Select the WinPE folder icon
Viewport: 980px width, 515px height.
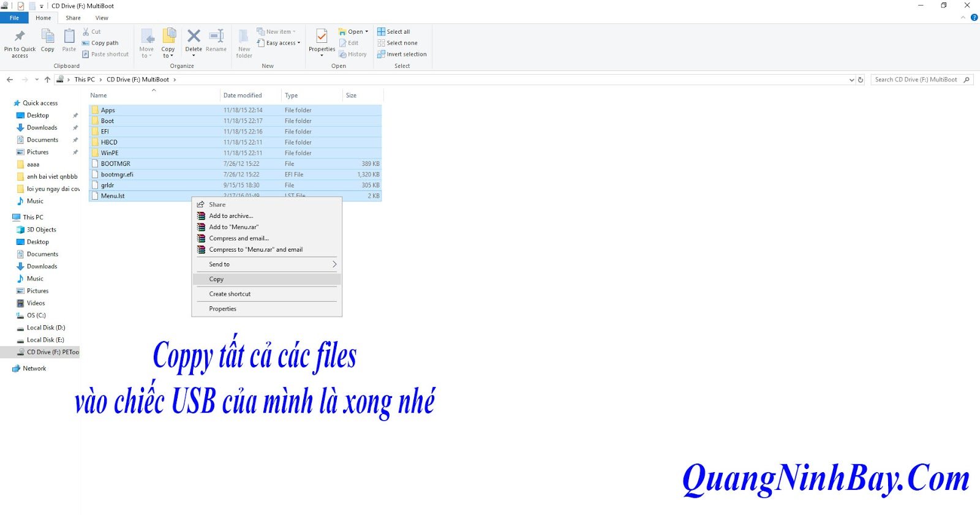(95, 153)
